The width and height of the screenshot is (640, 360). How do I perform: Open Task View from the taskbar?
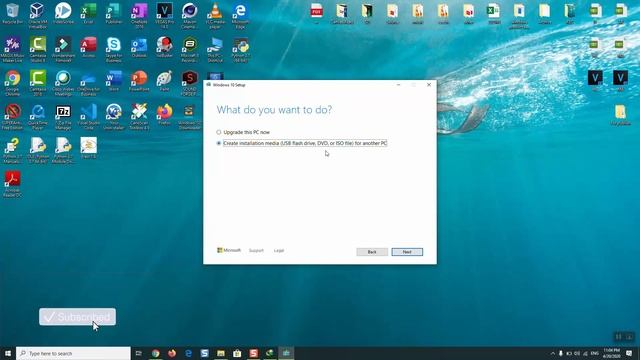139,353
